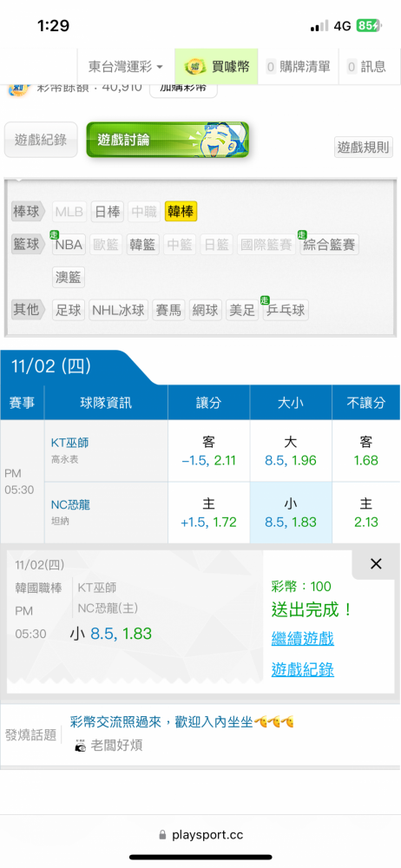Screen dimensions: 401x868
Task: Tap the 買噓幣 coin icon
Action: [x=195, y=67]
